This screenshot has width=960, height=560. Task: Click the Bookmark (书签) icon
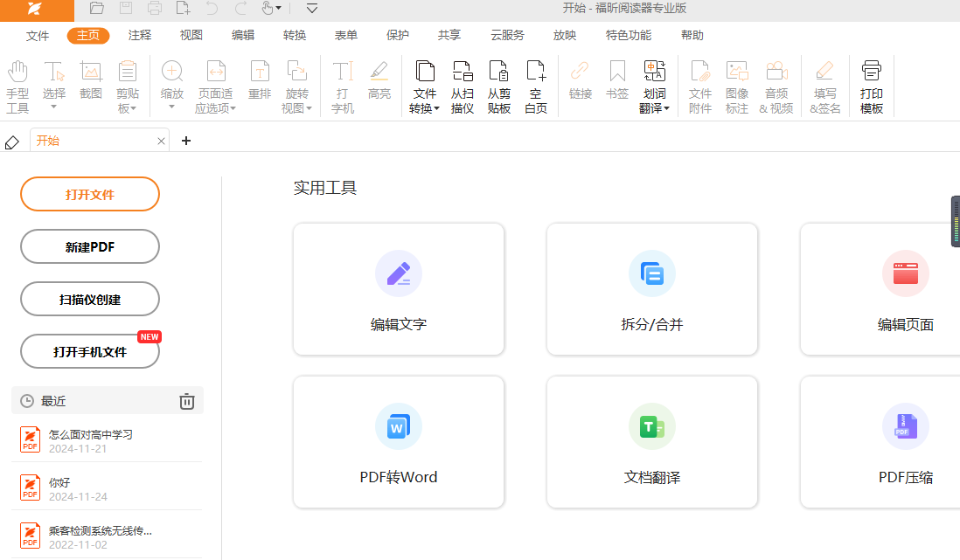click(x=617, y=73)
